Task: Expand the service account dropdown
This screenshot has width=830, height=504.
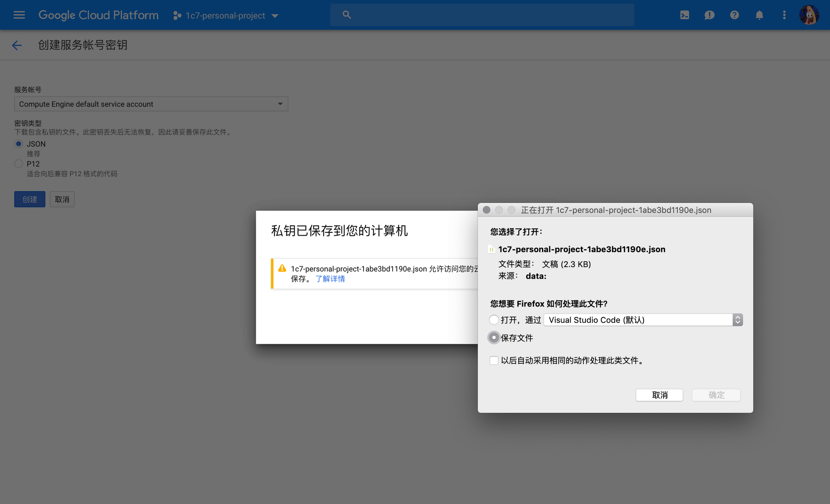Action: (151, 104)
